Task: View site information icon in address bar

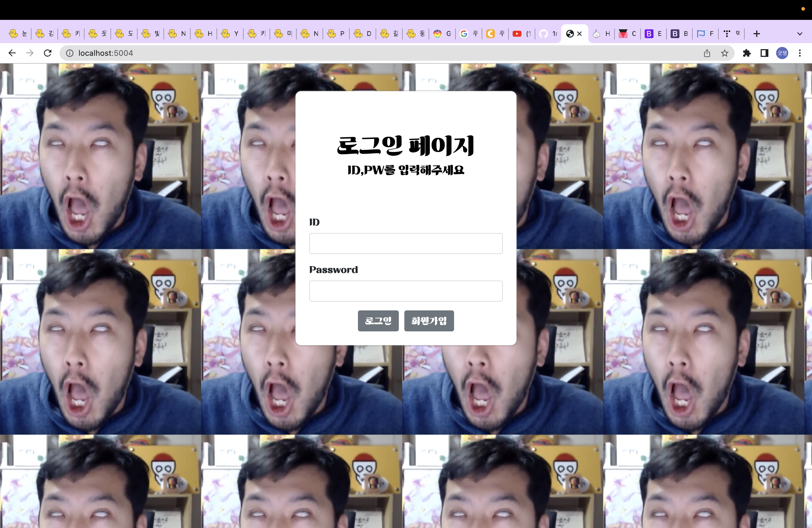Action: coord(70,53)
